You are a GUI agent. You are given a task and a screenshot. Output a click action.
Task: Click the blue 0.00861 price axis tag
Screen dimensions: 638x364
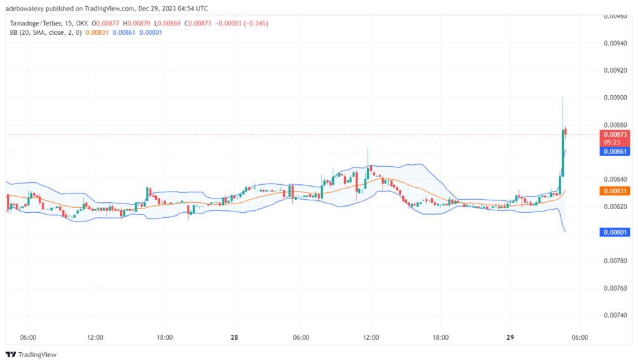[615, 152]
